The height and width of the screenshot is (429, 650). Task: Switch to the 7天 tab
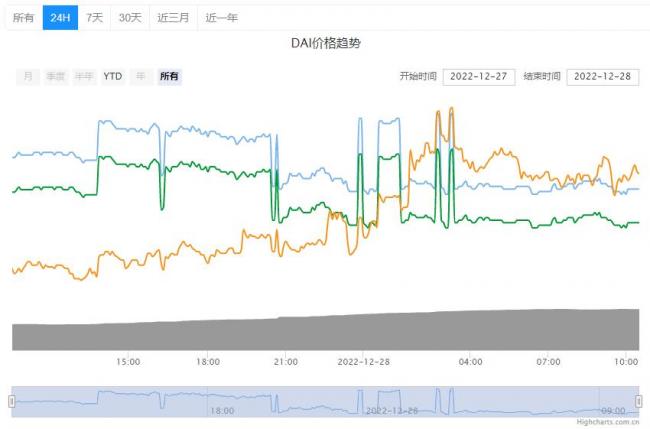tap(94, 18)
